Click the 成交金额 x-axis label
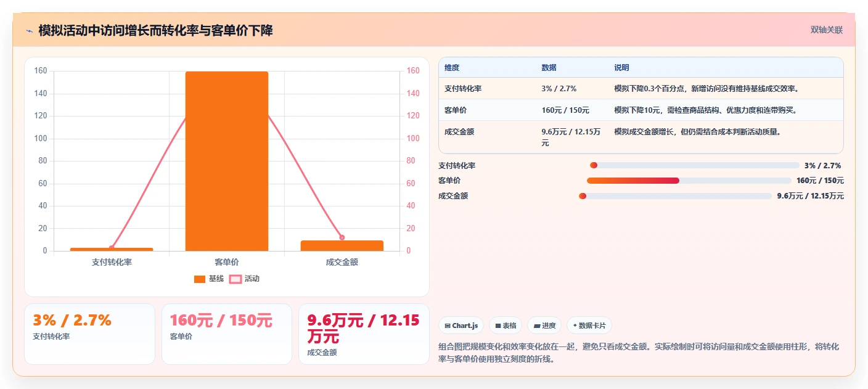 click(342, 262)
